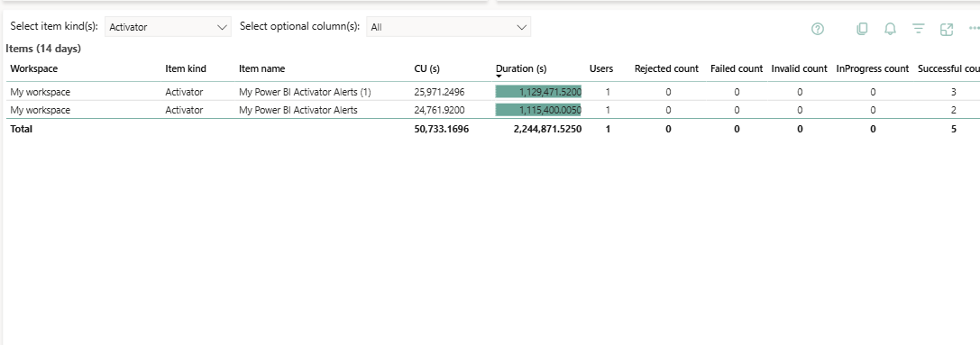Viewport: 980px width, 345px height.
Task: Open focus mode for the table
Action: click(947, 29)
